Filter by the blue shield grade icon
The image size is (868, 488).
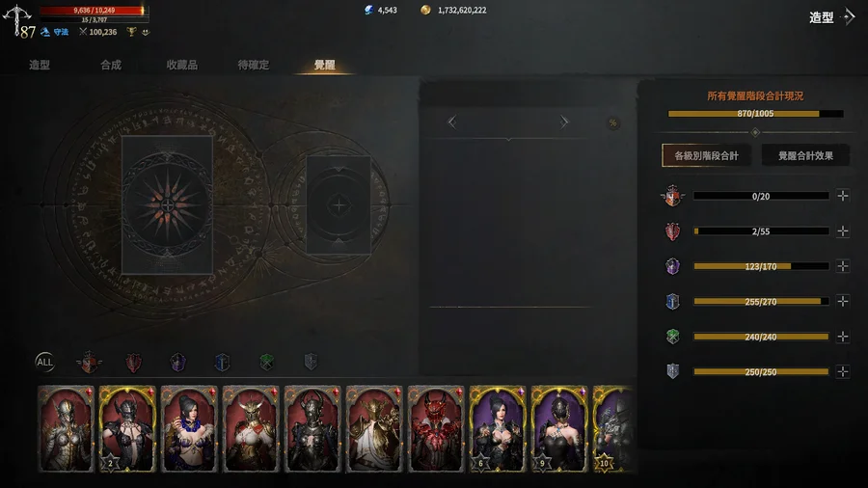click(222, 363)
